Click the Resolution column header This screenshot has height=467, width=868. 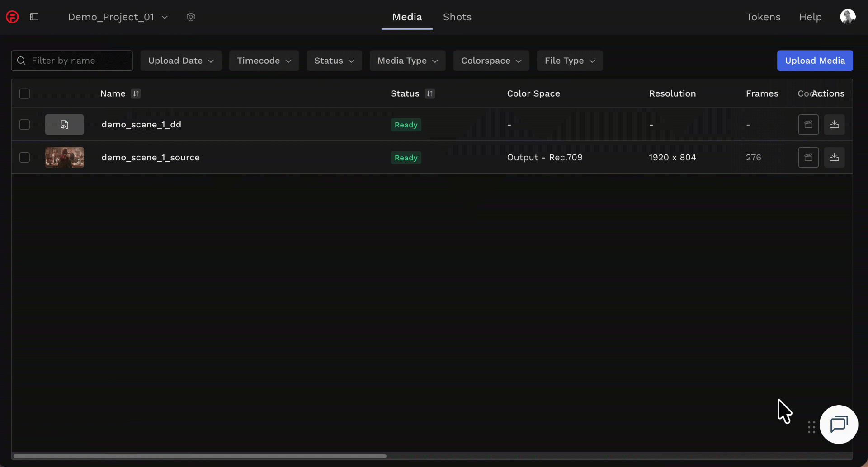click(x=672, y=93)
